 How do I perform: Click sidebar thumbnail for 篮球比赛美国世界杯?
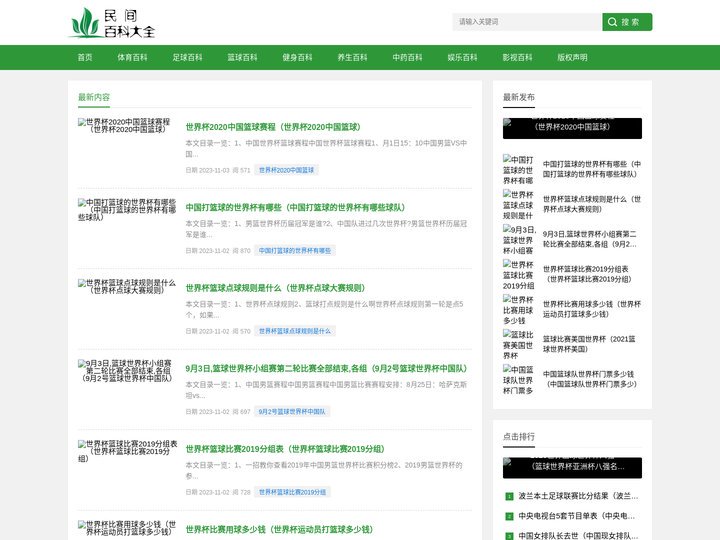[518, 344]
